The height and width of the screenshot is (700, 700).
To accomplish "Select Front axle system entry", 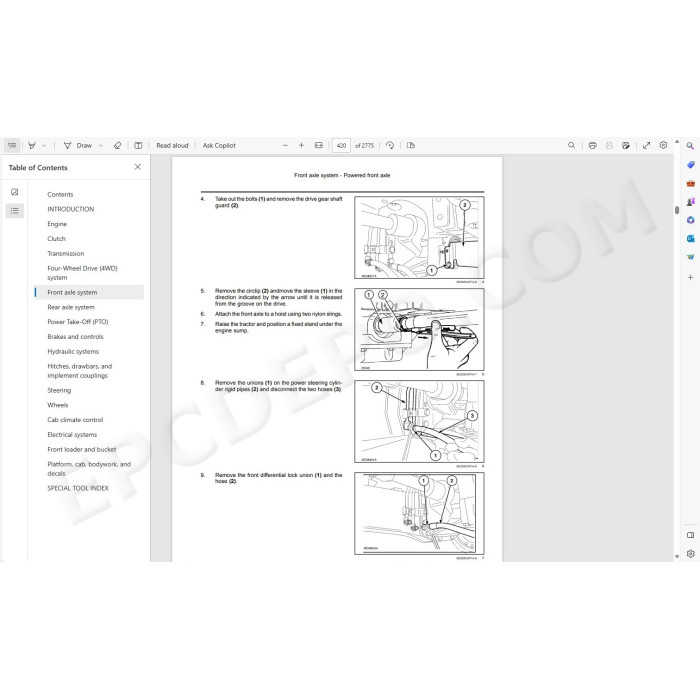I will tap(89, 292).
